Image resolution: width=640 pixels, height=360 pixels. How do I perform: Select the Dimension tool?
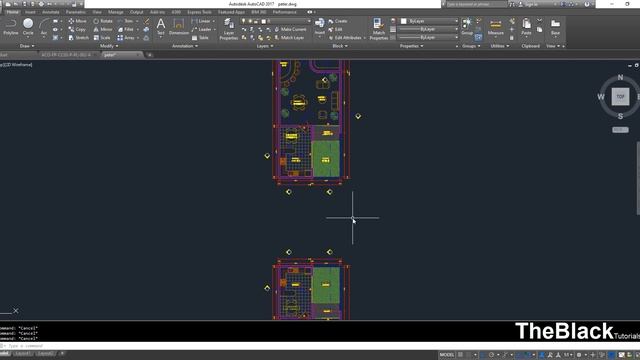click(179, 27)
